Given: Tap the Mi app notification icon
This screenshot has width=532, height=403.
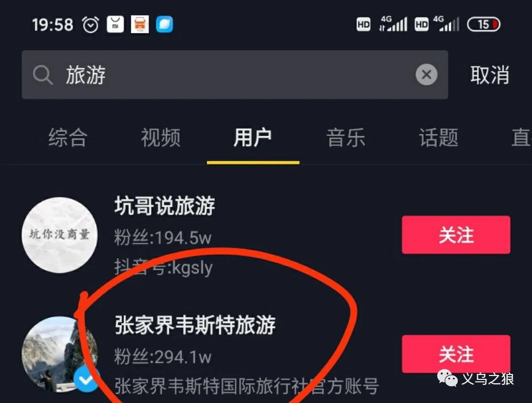Looking at the screenshot, I should pyautogui.click(x=115, y=25).
